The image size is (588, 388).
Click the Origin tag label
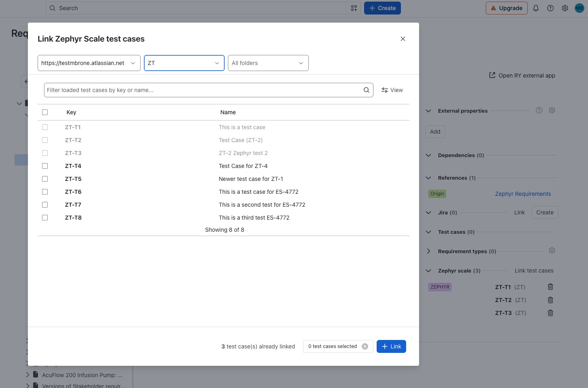coord(437,194)
